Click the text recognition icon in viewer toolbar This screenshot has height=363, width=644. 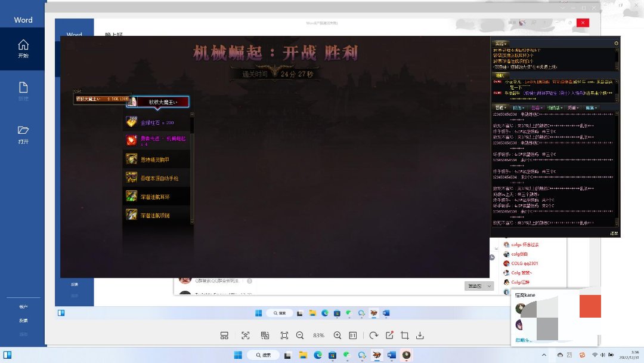coord(246,336)
